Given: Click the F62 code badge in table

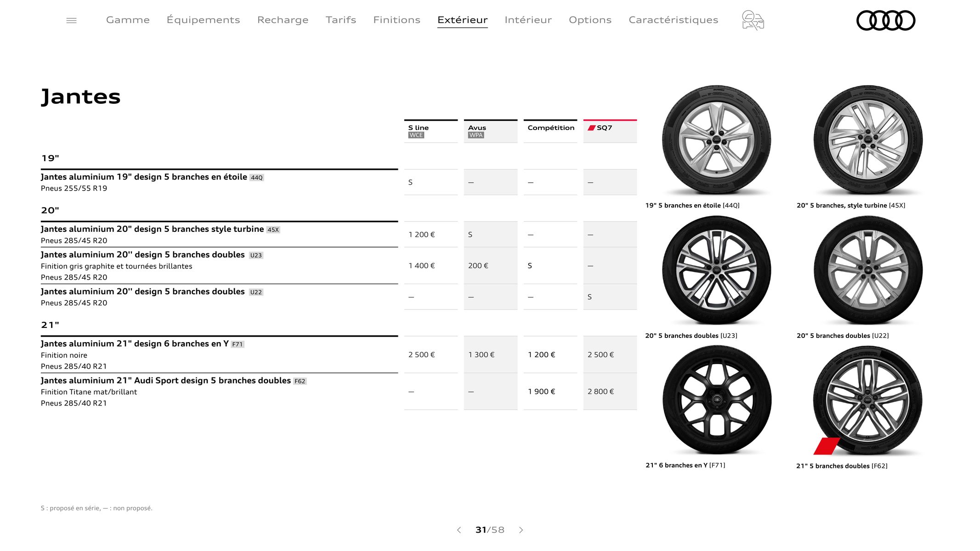Looking at the screenshot, I should pyautogui.click(x=300, y=381).
